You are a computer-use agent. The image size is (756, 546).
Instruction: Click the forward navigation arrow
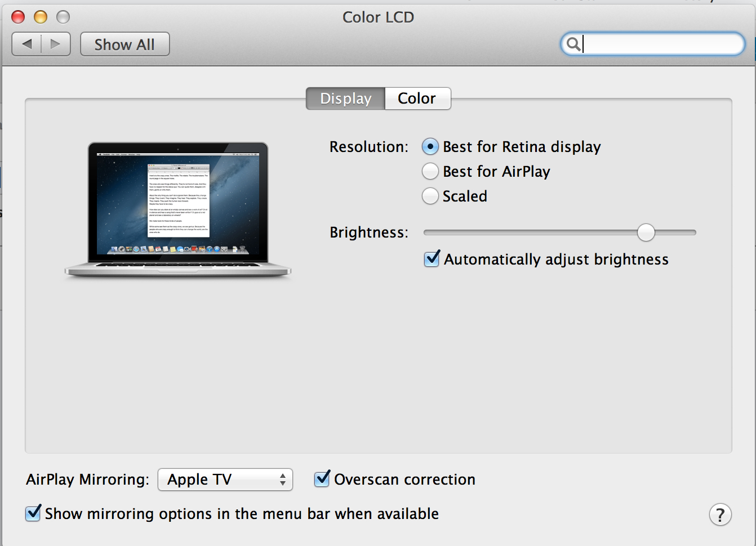coord(55,43)
